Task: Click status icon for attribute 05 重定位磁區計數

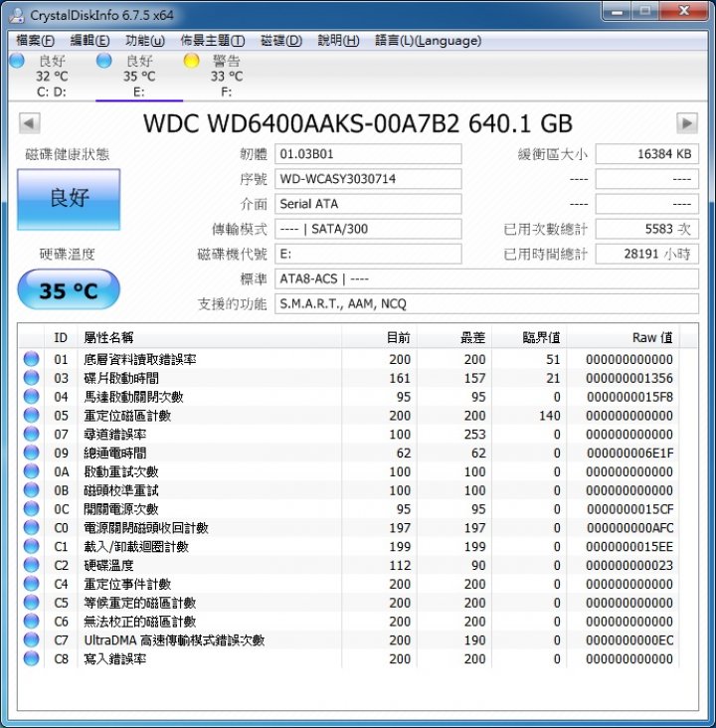Action: (x=31, y=415)
